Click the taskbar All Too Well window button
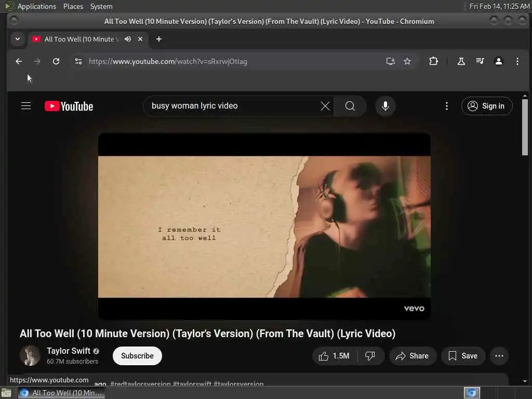This screenshot has height=399, width=532. (61, 393)
